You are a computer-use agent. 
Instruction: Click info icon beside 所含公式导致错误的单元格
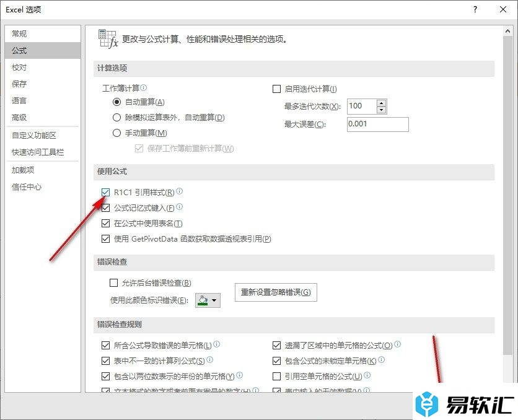coord(217,344)
